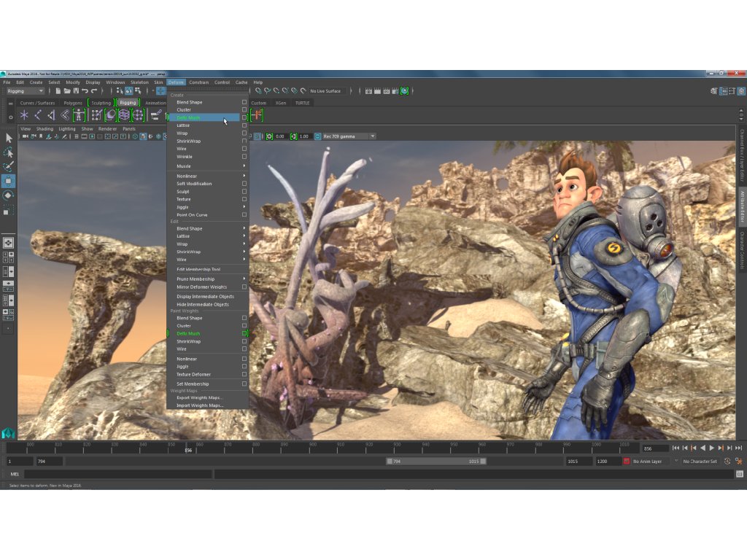Choose the Paint Selection tool
The image size is (747, 560).
click(8, 167)
